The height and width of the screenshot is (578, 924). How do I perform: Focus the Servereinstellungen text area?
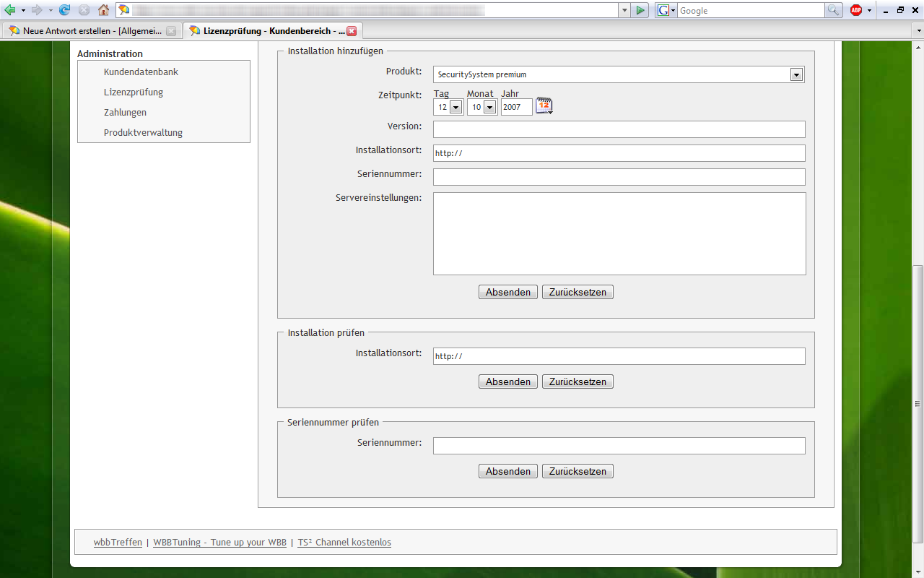tap(619, 233)
